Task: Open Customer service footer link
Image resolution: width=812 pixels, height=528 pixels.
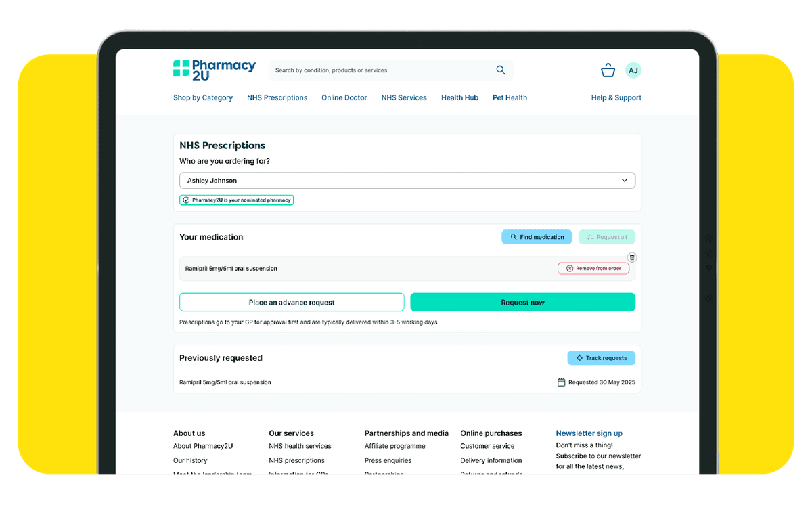Action: [x=487, y=446]
